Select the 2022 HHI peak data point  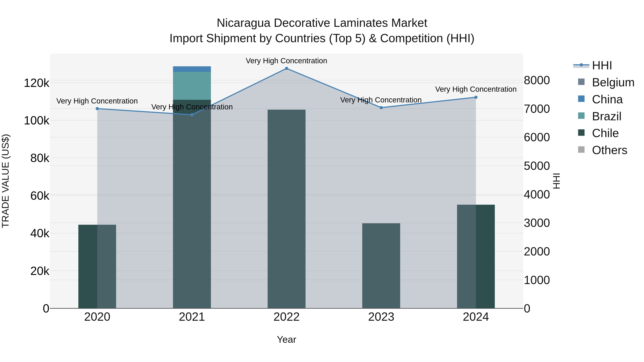287,68
